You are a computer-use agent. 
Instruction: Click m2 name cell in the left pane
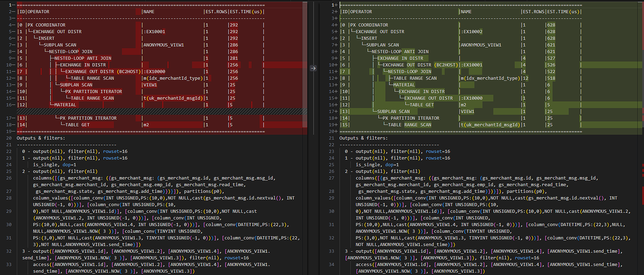[146, 125]
